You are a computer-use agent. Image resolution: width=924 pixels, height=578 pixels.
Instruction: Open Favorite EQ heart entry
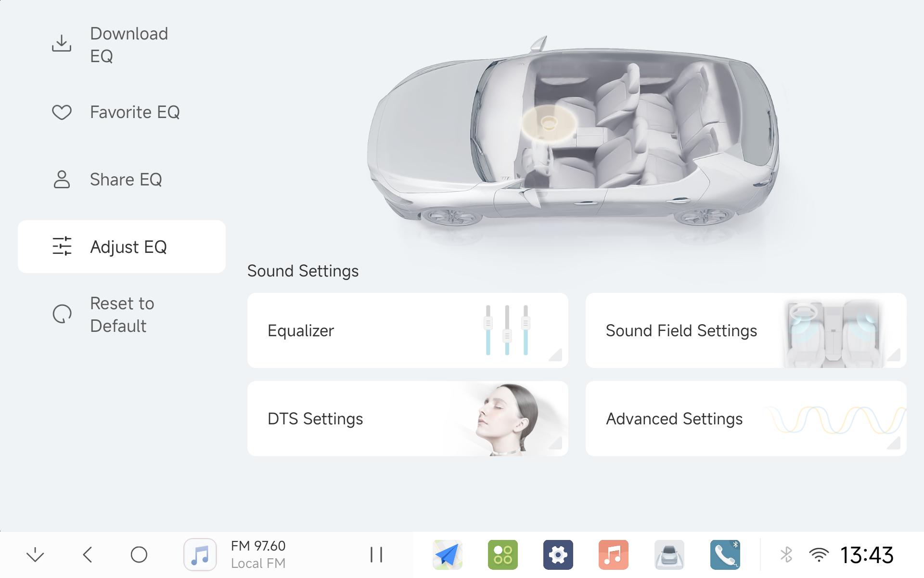pos(121,112)
